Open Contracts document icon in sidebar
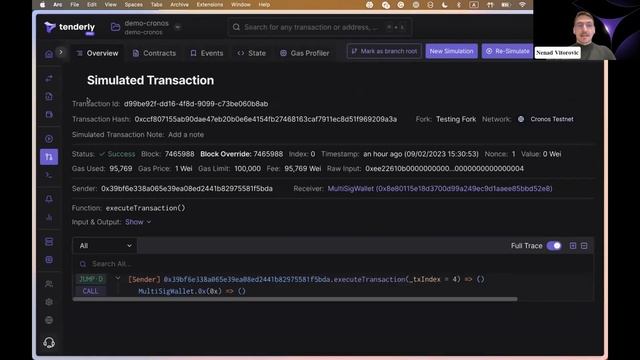This screenshot has width=640, height=360. pyautogui.click(x=49, y=96)
